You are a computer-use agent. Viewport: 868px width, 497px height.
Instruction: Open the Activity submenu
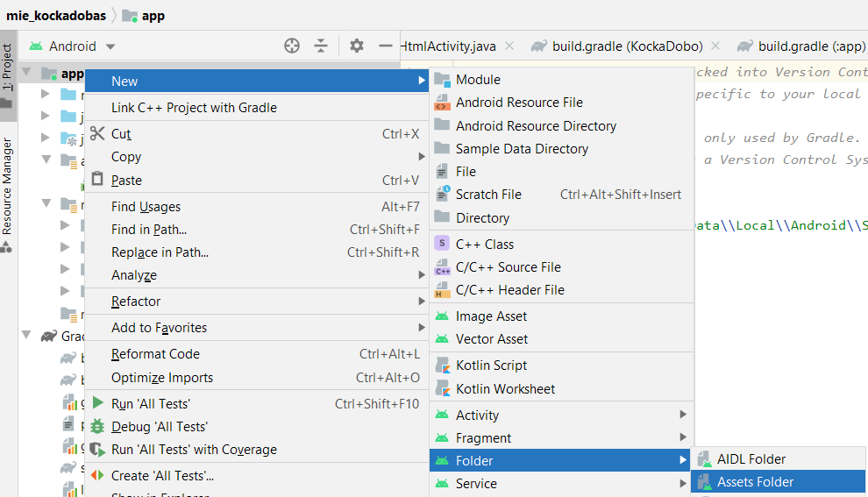[x=561, y=415]
